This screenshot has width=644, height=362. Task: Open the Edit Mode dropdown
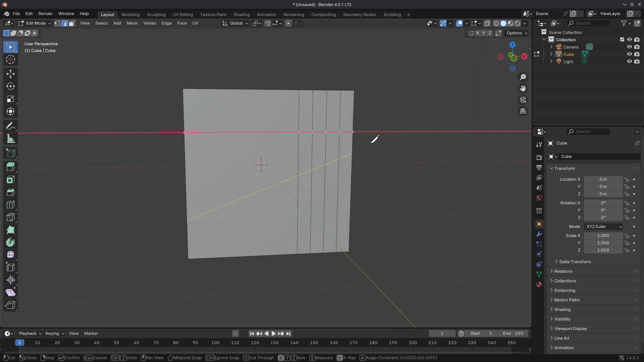click(35, 23)
